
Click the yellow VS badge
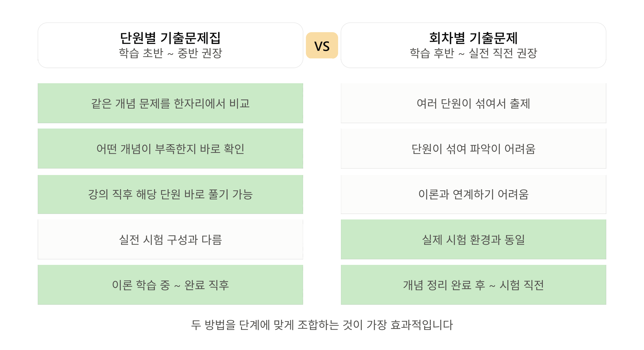click(x=322, y=45)
